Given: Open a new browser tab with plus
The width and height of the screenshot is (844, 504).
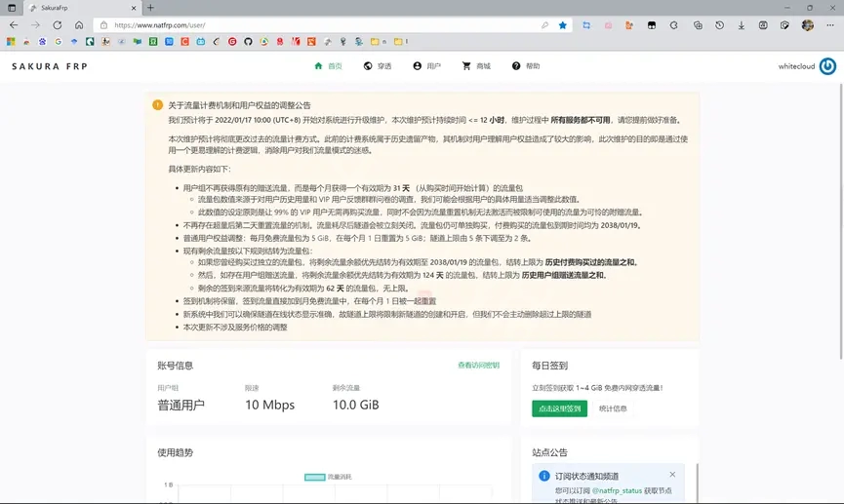Looking at the screenshot, I should [x=150, y=8].
